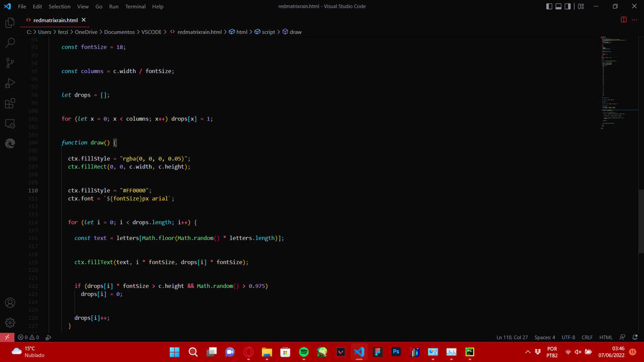Toggle the Primary Side Bar layout button
644x362 pixels.
pyautogui.click(x=549, y=6)
